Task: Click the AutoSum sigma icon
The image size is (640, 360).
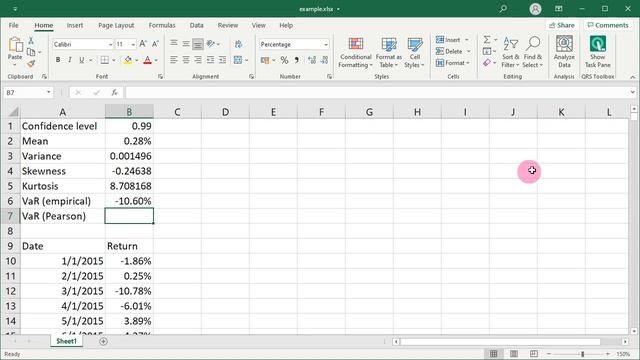Action: pyautogui.click(x=487, y=40)
